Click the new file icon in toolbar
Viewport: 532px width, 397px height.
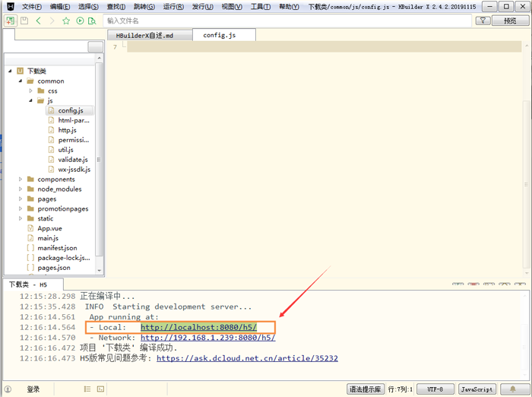pos(10,21)
